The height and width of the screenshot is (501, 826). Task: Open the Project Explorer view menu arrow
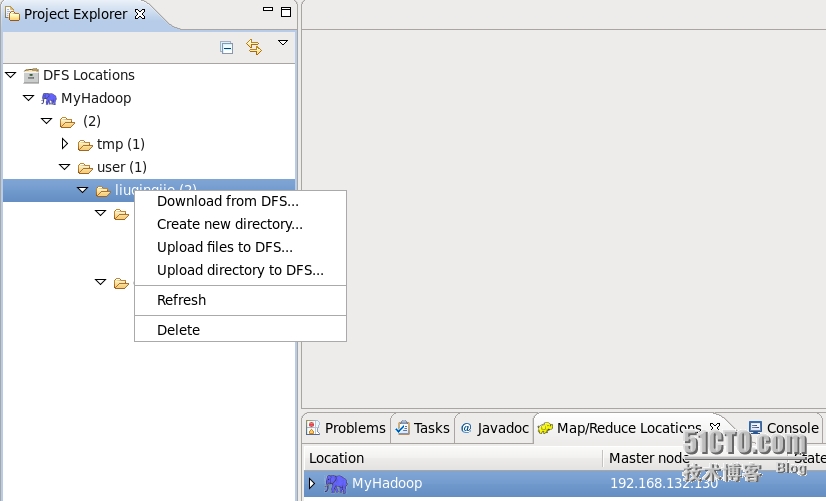(x=283, y=42)
